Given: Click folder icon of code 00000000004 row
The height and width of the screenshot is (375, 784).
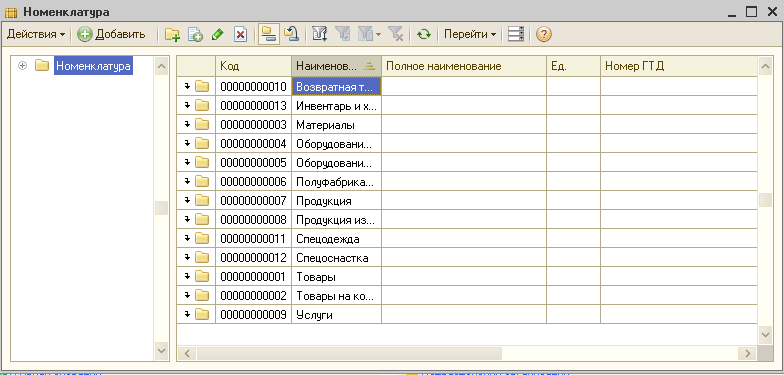Looking at the screenshot, I should (202, 144).
